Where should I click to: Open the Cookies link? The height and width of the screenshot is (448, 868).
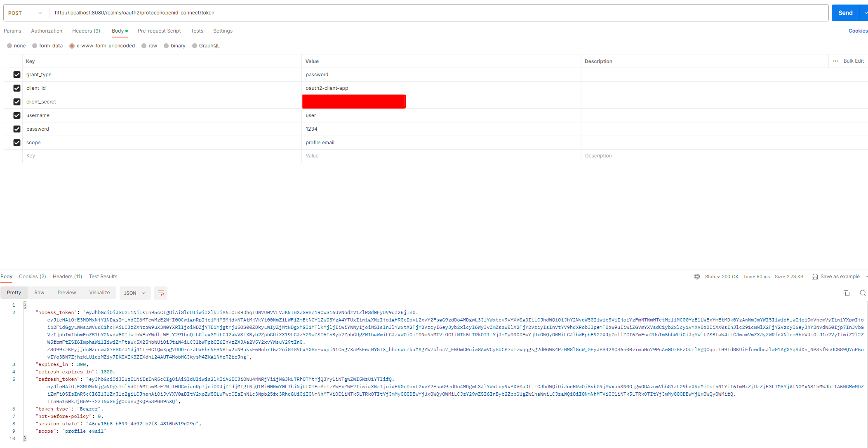[x=858, y=31]
